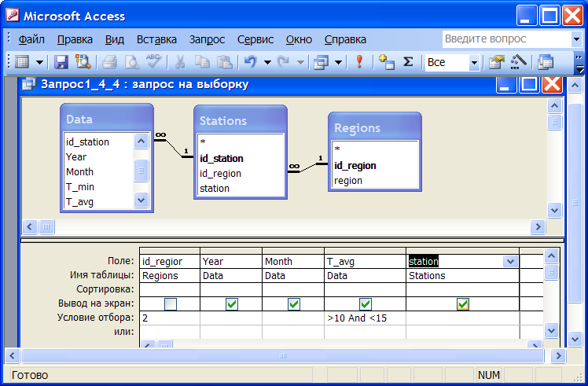Launch the Build expression wand icon
Image resolution: width=588 pixels, height=386 pixels.
coord(519,62)
